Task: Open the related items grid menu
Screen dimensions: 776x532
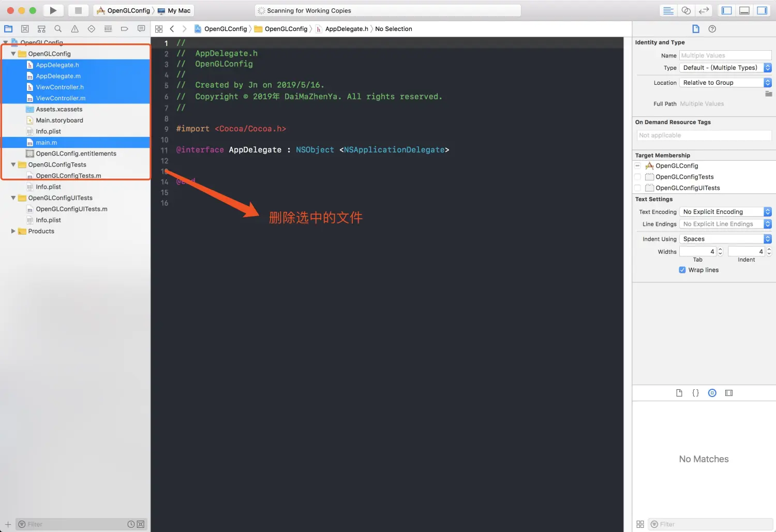Action: 159,29
